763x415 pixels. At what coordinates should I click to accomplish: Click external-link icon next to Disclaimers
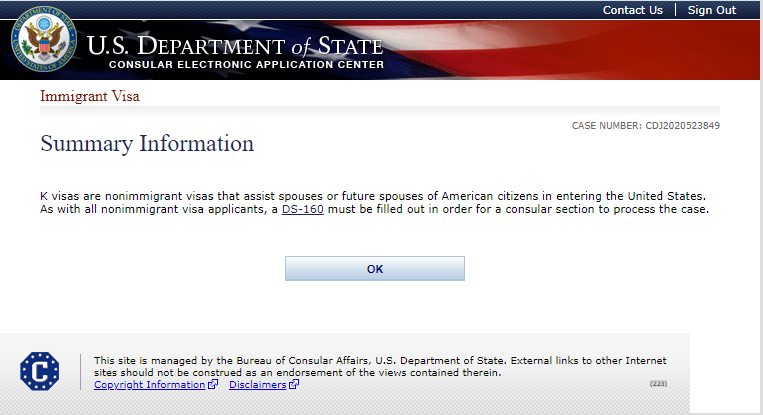pyautogui.click(x=294, y=385)
